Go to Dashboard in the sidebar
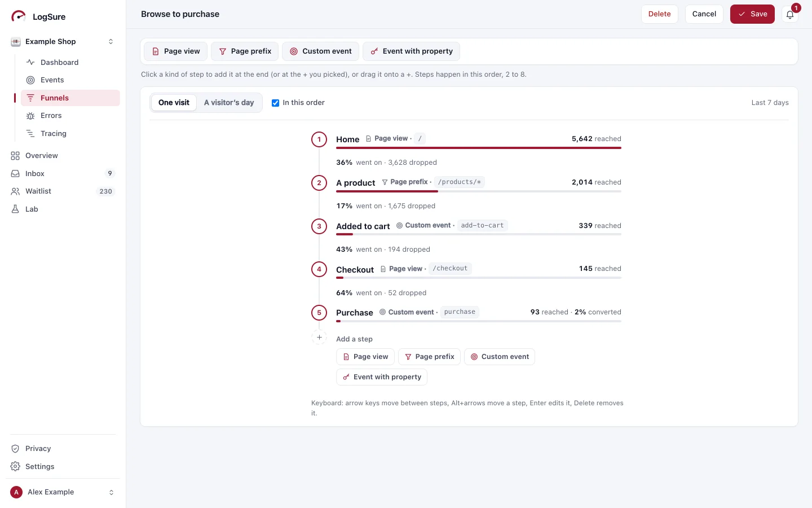 [x=70, y=62]
